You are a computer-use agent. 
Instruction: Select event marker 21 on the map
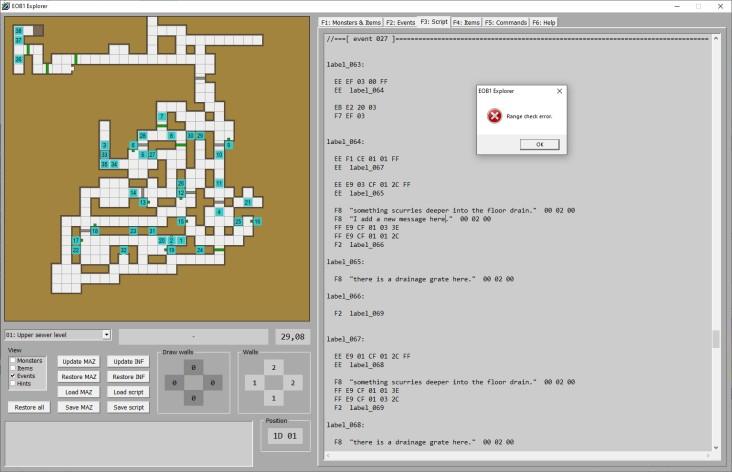[x=247, y=202]
